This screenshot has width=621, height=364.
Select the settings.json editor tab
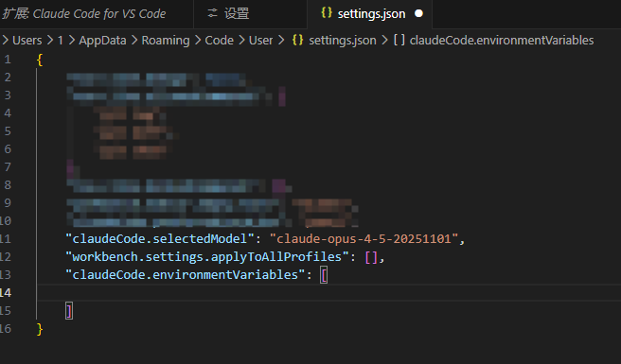click(370, 14)
